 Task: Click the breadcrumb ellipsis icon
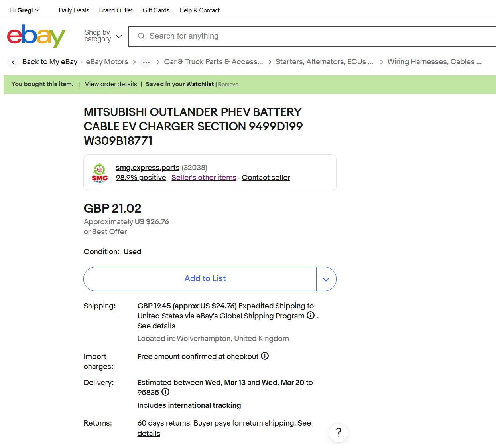pos(146,62)
